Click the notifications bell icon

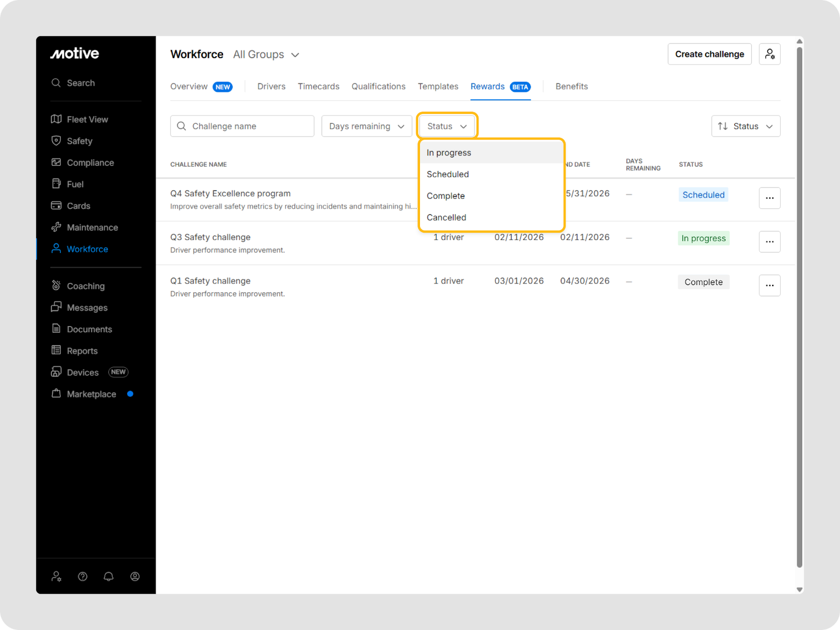109,576
